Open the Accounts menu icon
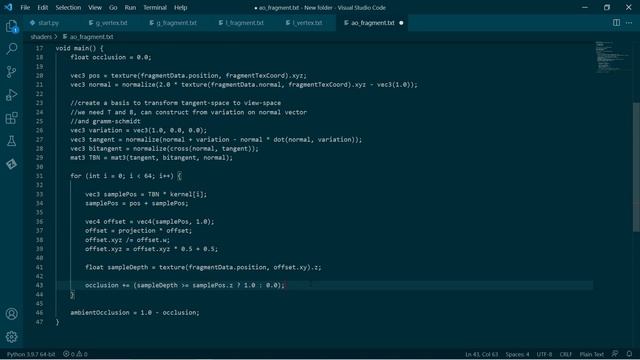Image resolution: width=640 pixels, height=360 pixels. (x=11, y=313)
